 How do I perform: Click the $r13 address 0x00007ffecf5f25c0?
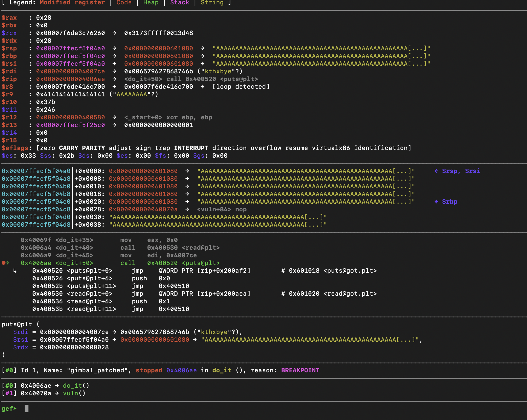[70, 125]
